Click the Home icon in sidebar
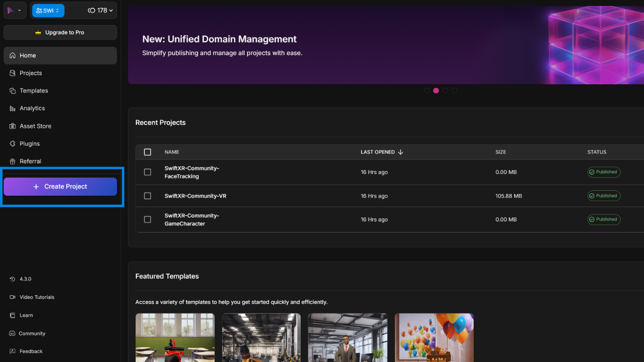 [x=13, y=55]
